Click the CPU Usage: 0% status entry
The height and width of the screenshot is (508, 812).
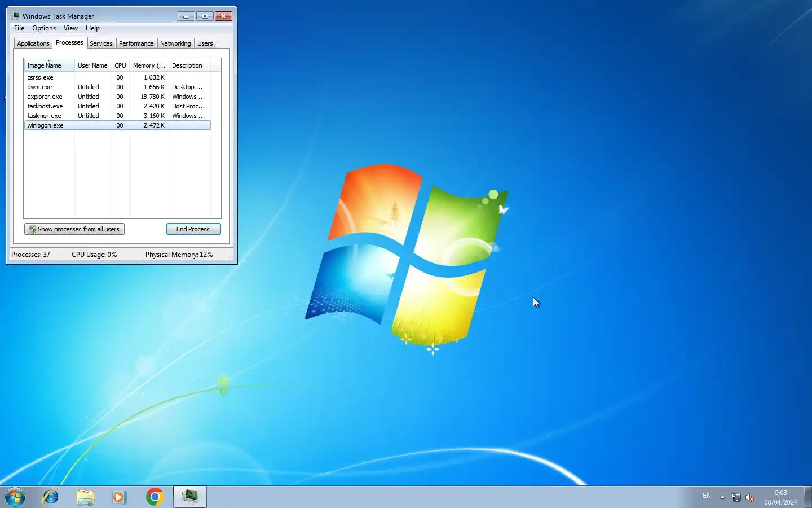(x=94, y=255)
